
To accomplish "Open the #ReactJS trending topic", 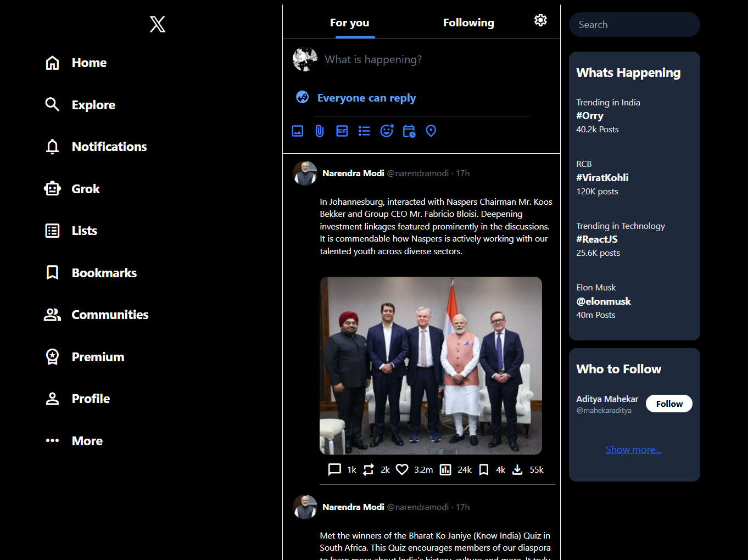I will [597, 239].
